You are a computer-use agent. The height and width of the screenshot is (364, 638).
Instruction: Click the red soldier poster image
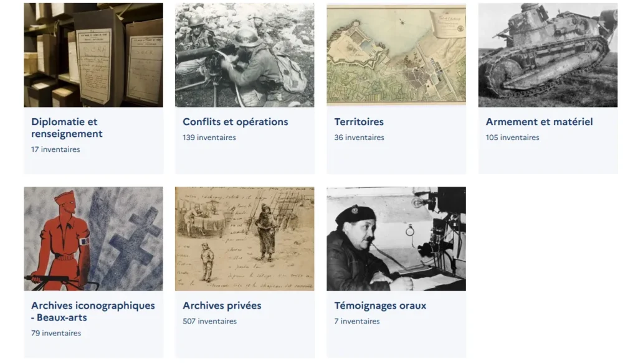pos(93,239)
